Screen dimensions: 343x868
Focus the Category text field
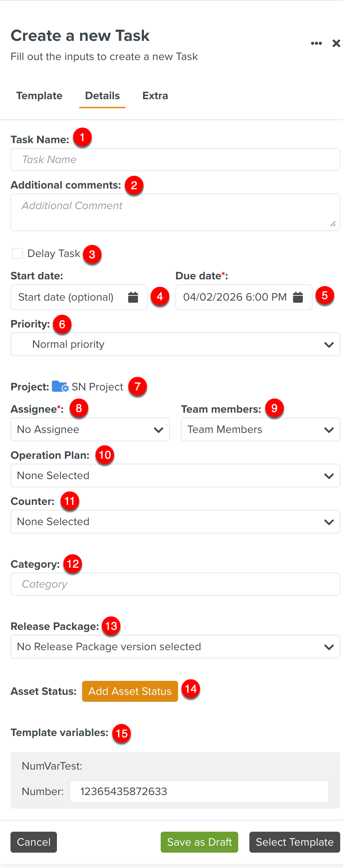point(175,584)
